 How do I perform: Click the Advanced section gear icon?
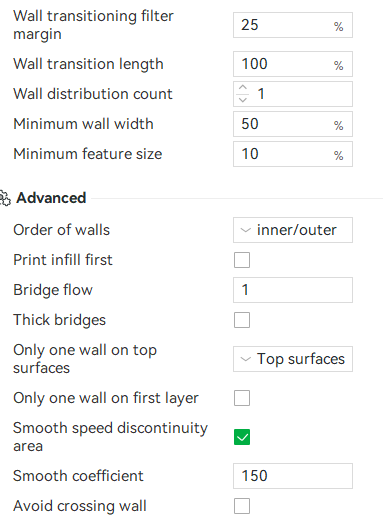pos(5,198)
